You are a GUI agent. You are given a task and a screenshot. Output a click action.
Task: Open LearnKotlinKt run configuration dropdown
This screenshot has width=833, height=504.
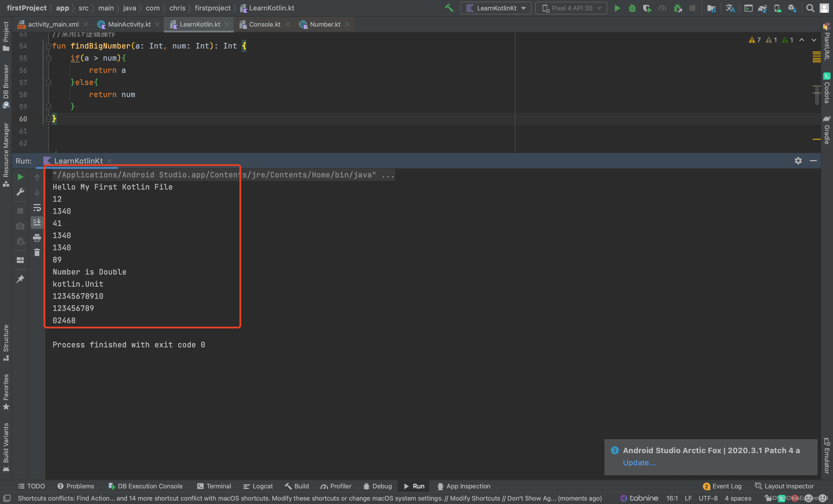pos(496,8)
